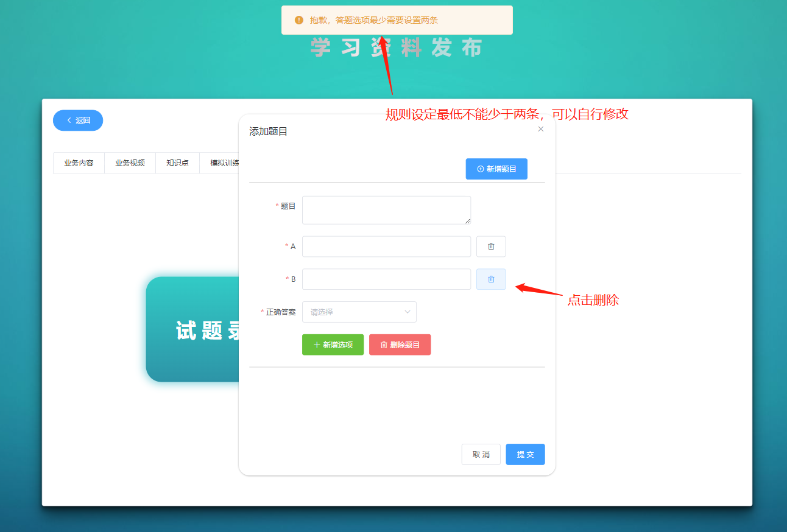Delete option A with its trash icon

[491, 247]
